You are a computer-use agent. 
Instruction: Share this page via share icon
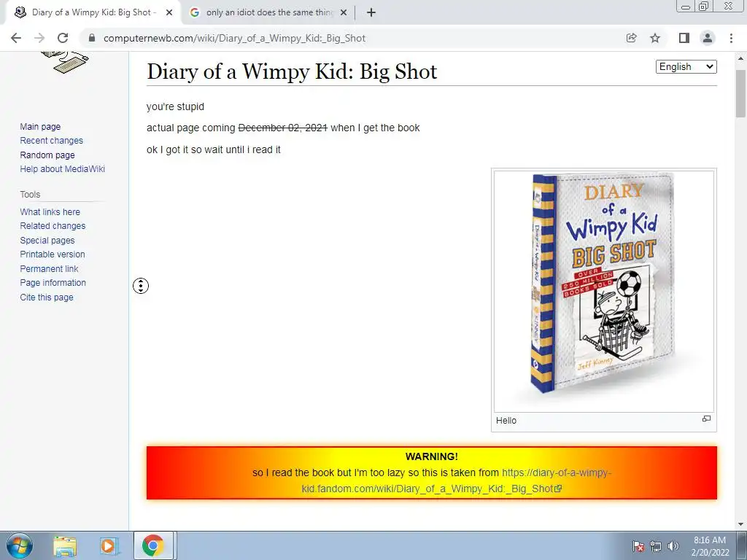[x=631, y=38]
